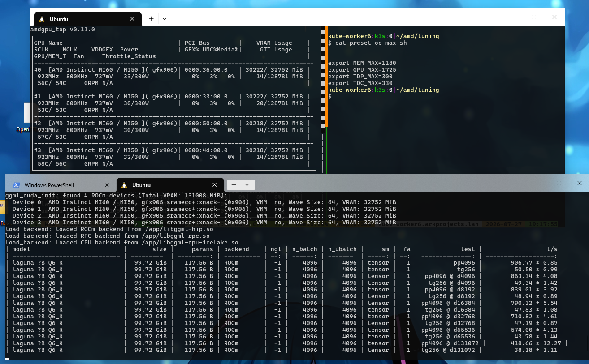Click test cell 'tg256 @ d8192'
The width and height of the screenshot is (589, 364).
[x=451, y=296]
